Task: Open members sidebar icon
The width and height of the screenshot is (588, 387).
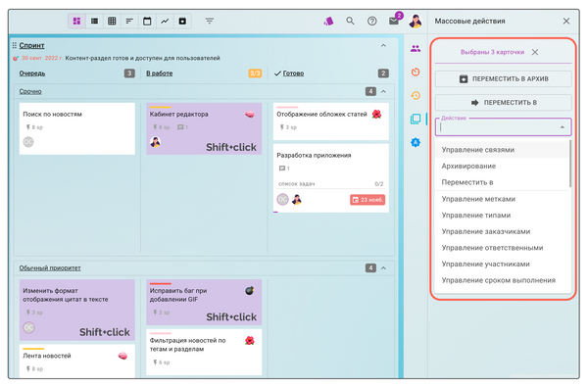Action: click(x=416, y=48)
